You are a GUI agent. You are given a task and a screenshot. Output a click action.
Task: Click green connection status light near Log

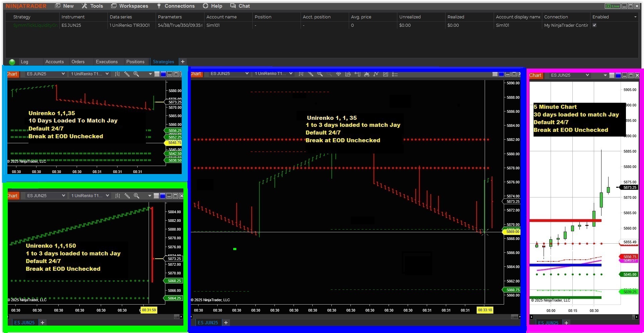click(12, 62)
